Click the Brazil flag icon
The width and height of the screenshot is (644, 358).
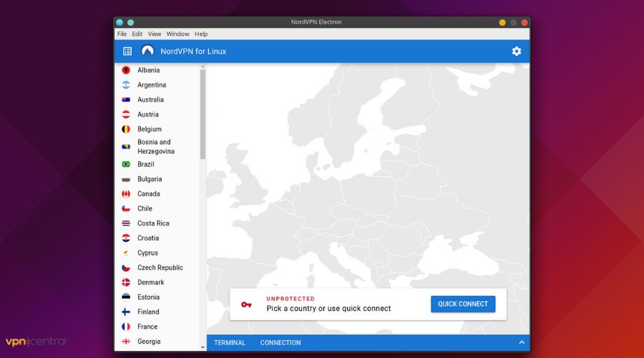pos(126,165)
